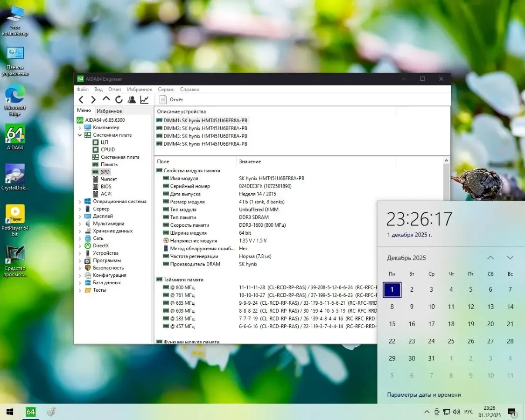Collapse the Системная плата branch
The image size is (525, 420).
coord(80,134)
